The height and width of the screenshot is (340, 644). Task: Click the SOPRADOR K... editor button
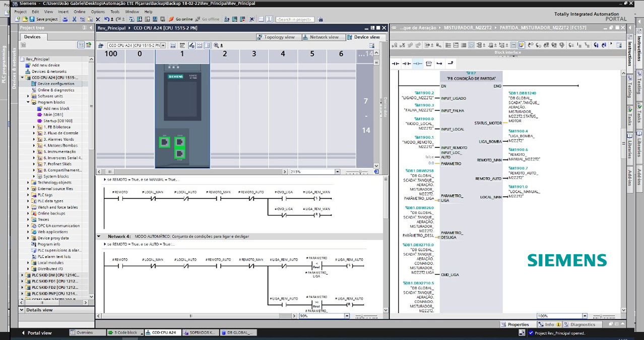201,333
